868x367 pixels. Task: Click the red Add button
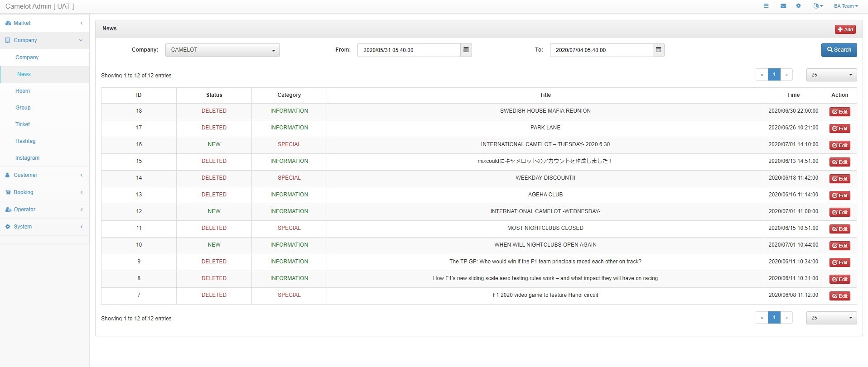pyautogui.click(x=845, y=29)
